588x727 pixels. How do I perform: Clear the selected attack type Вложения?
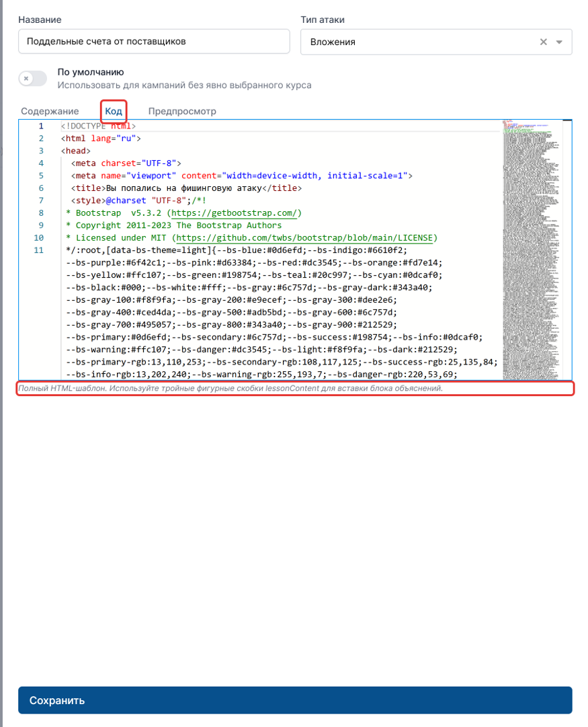(x=543, y=42)
